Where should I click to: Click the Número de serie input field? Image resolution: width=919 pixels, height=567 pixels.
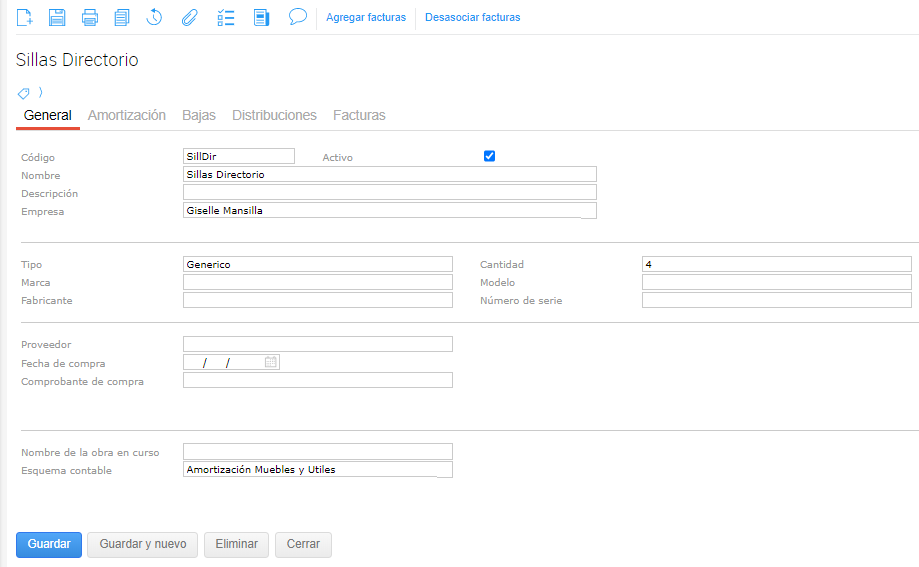(x=776, y=300)
